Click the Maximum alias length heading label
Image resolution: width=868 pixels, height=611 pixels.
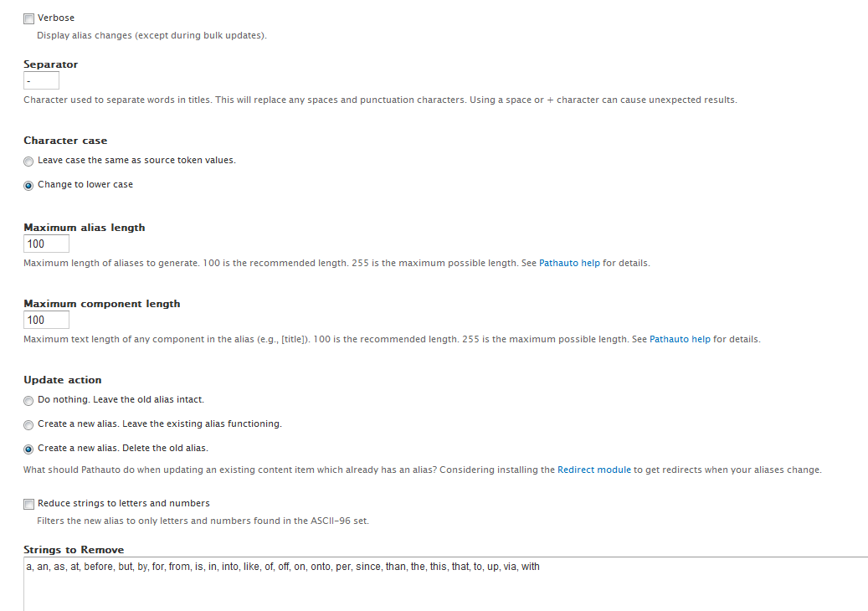85,228
